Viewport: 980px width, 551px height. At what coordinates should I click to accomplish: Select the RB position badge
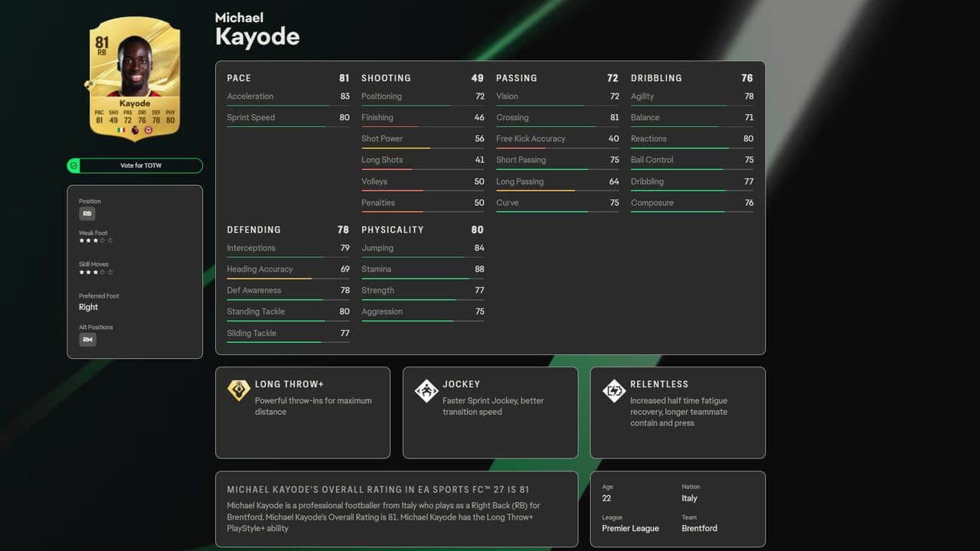click(87, 214)
